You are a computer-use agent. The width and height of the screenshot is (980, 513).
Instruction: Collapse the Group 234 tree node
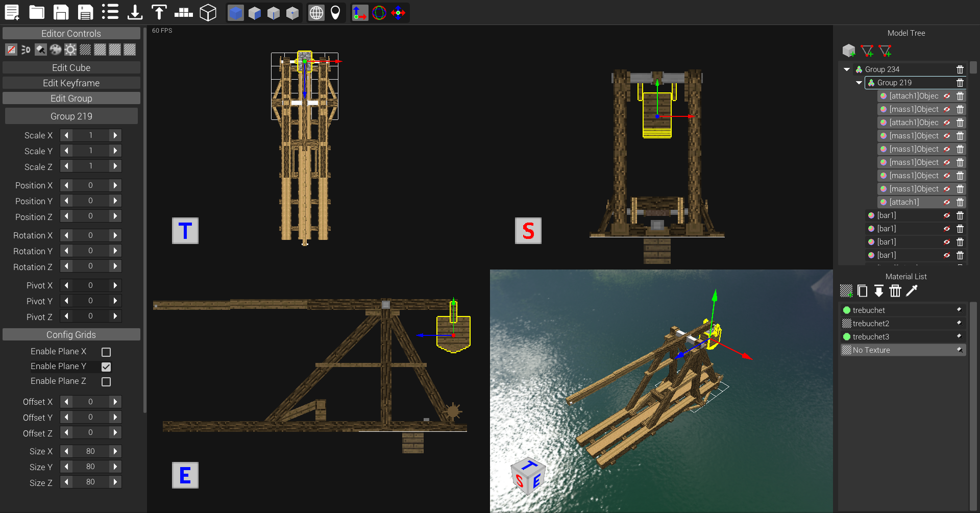tap(847, 69)
